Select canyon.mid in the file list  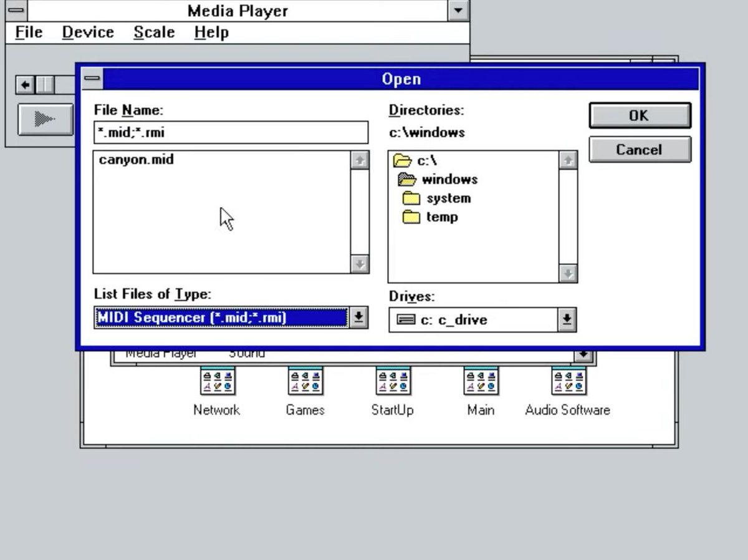coord(137,160)
